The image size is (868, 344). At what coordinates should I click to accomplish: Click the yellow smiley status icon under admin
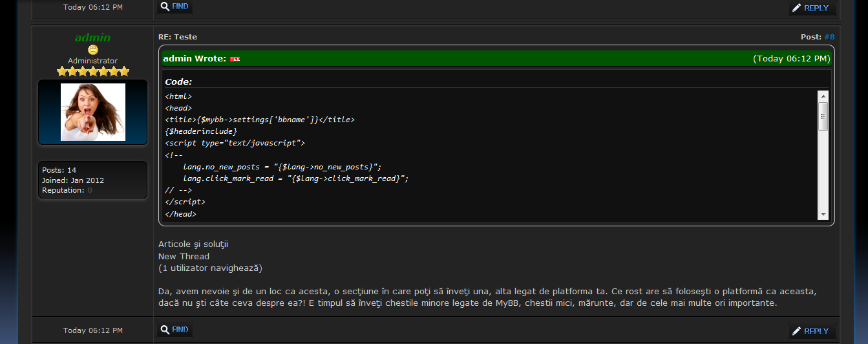coord(93,50)
